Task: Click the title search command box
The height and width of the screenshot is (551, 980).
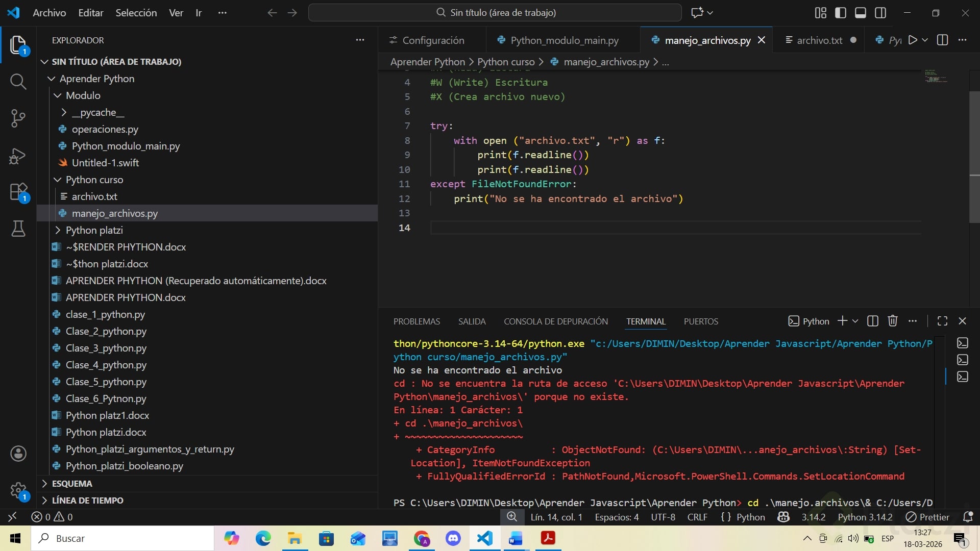Action: tap(495, 13)
